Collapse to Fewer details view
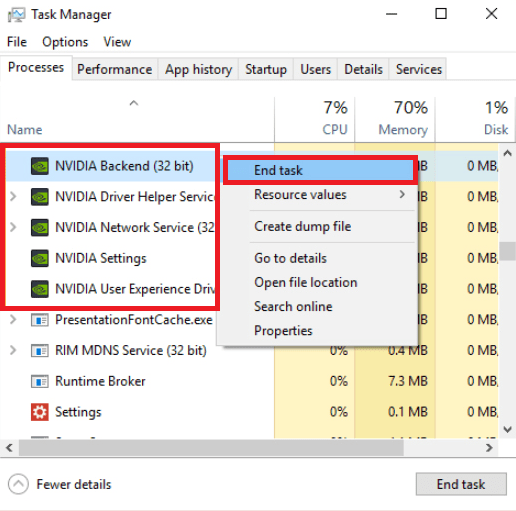This screenshot has width=516, height=511. click(60, 484)
